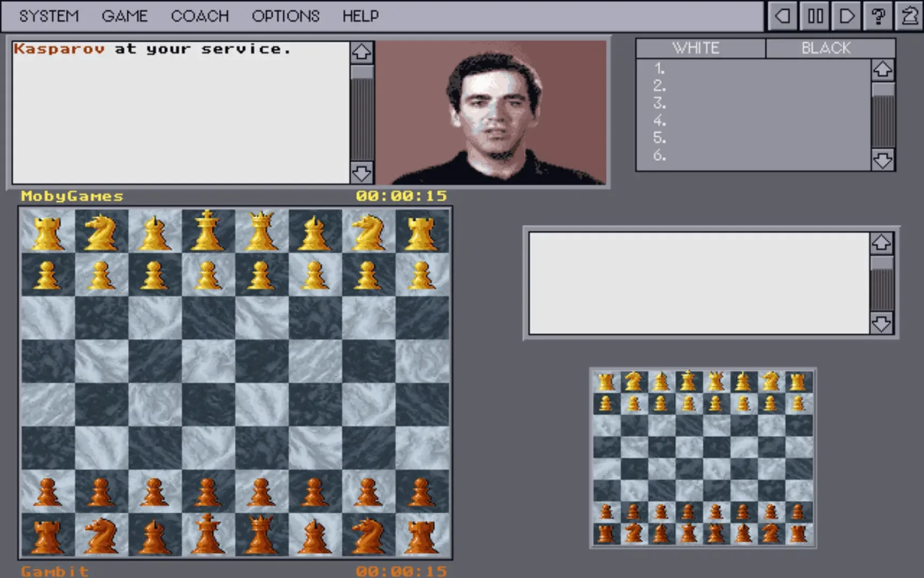Click the knight icon in the toolbar

(909, 16)
